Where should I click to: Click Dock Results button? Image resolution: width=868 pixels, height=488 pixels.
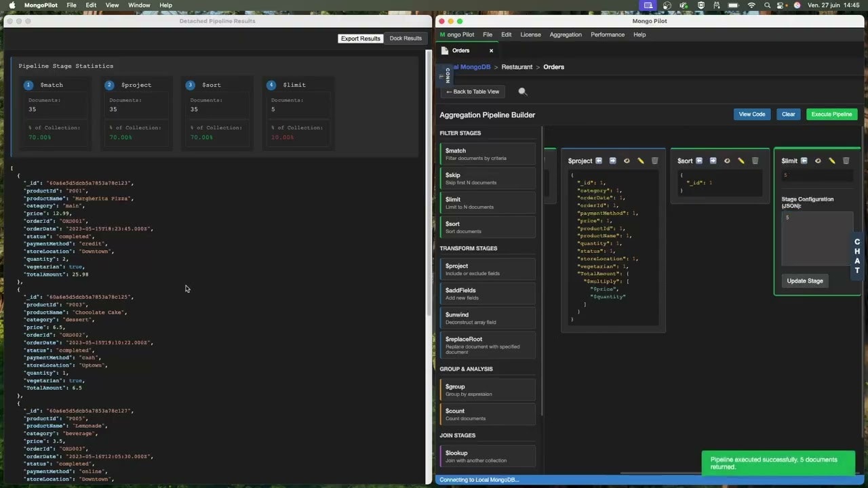click(406, 39)
